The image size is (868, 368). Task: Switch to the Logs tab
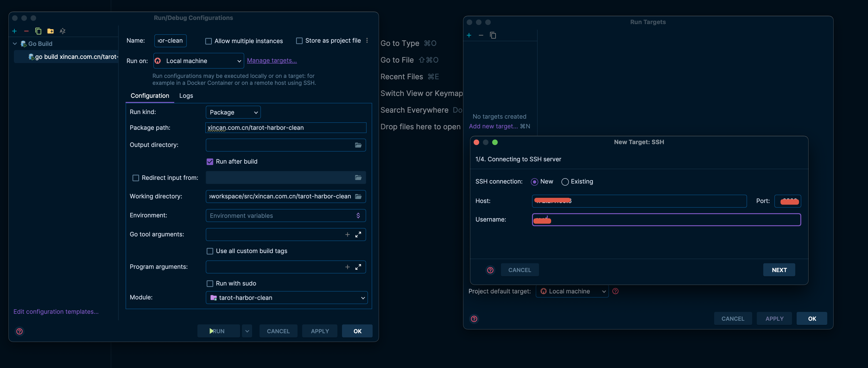[x=186, y=96]
